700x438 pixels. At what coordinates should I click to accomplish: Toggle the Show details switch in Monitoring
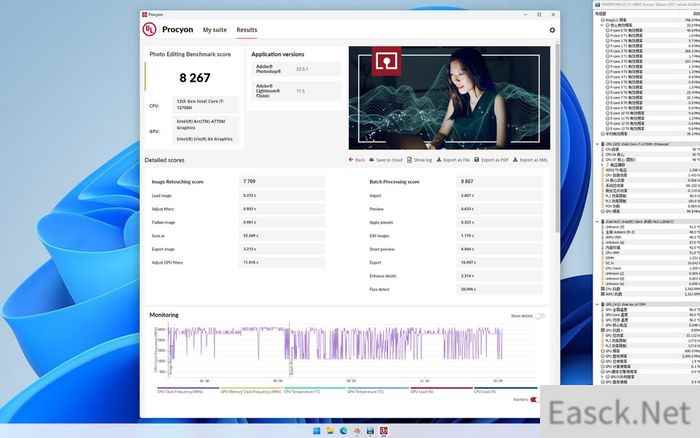point(539,316)
